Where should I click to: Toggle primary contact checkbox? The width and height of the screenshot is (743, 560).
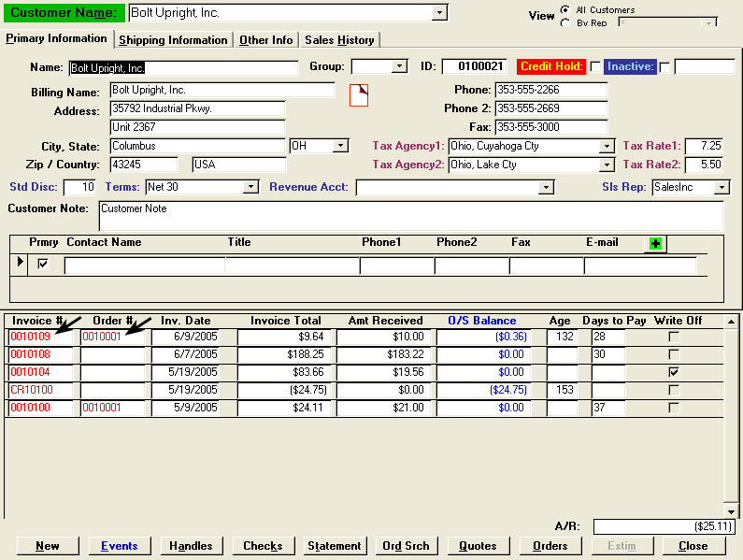(42, 265)
